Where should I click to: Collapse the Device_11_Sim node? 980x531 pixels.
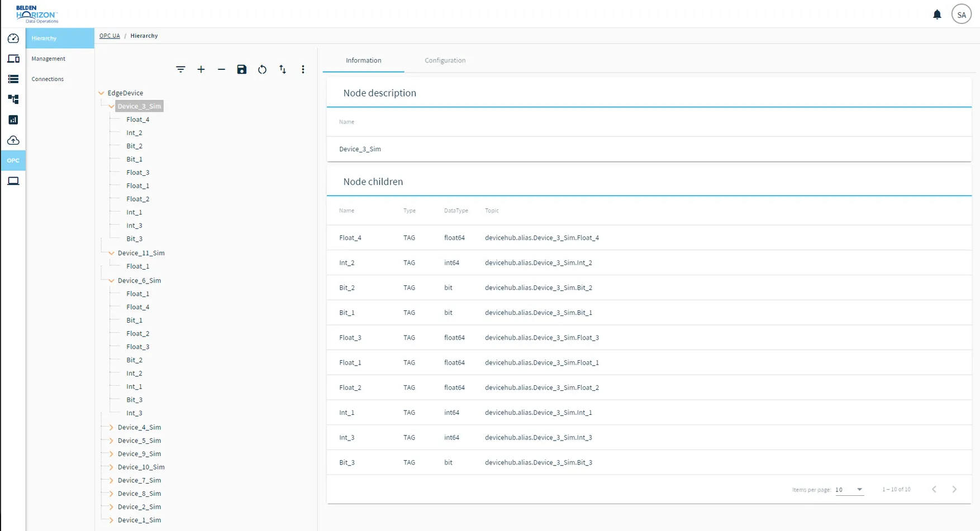(x=111, y=253)
